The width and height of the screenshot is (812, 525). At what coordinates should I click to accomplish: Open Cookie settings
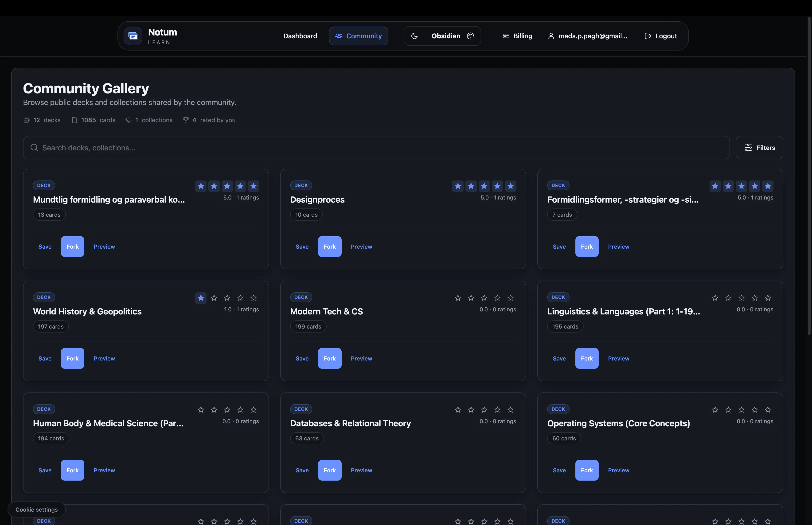[x=36, y=509]
